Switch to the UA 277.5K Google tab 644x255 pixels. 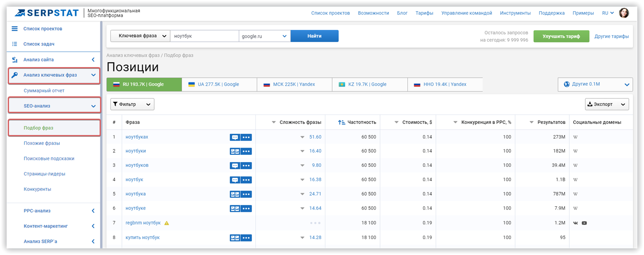(219, 85)
